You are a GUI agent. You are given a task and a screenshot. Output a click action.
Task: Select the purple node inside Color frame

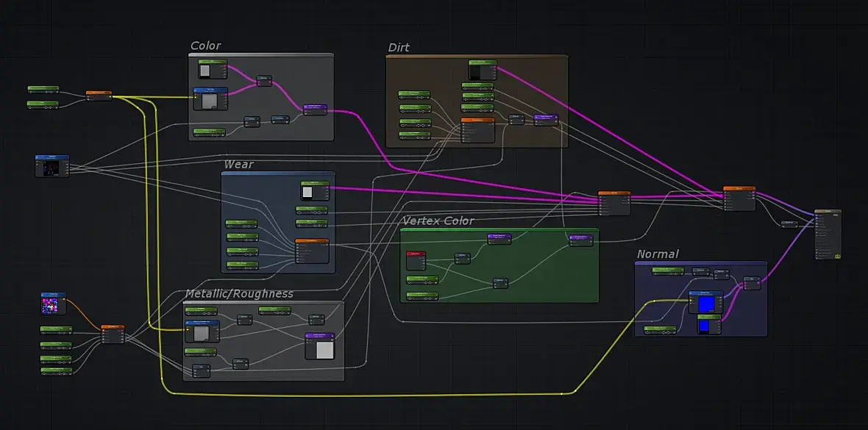click(x=316, y=109)
